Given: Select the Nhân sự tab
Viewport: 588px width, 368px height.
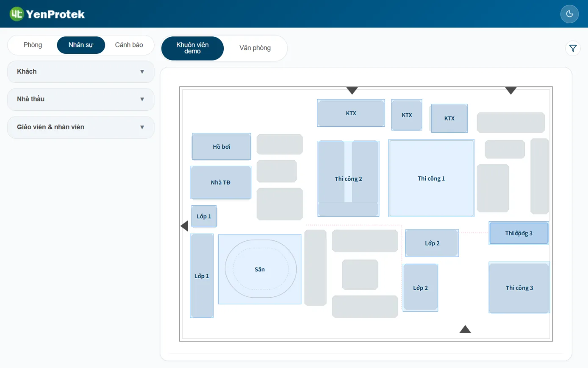Looking at the screenshot, I should click(x=81, y=45).
